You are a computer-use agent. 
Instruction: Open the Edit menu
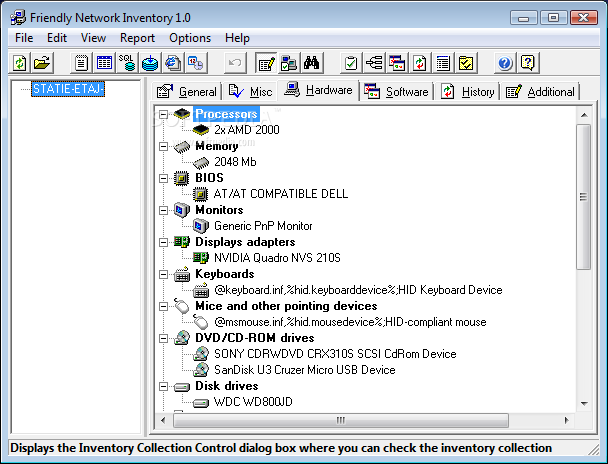point(57,38)
